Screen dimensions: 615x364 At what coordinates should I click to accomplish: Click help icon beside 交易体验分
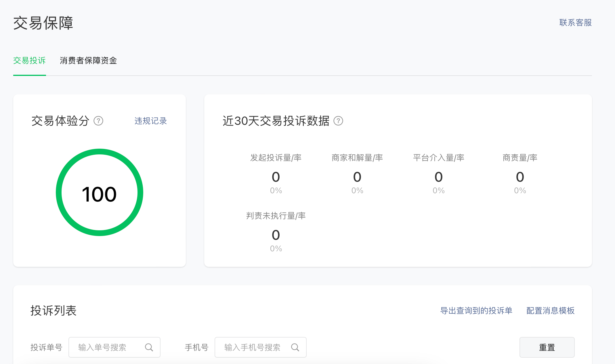coord(98,121)
